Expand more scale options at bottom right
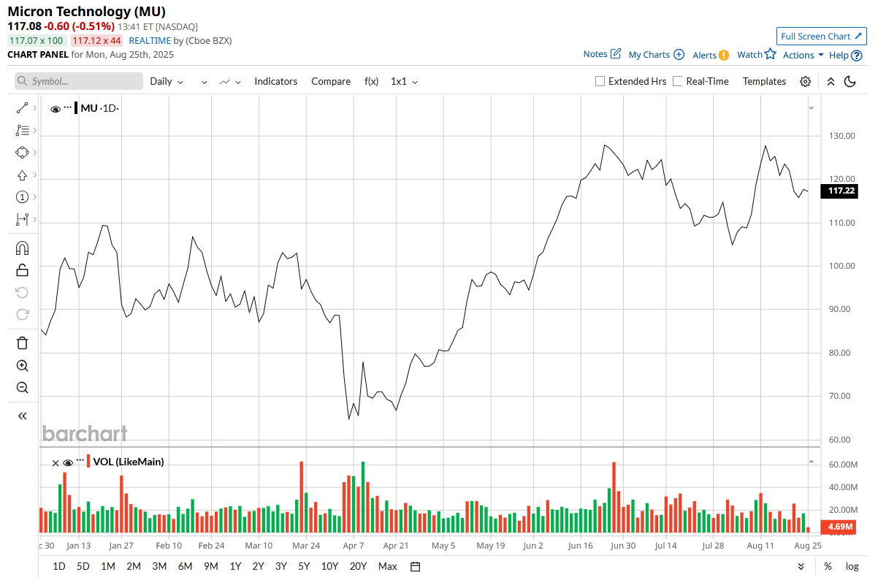The image size is (878, 588). pyautogui.click(x=801, y=566)
